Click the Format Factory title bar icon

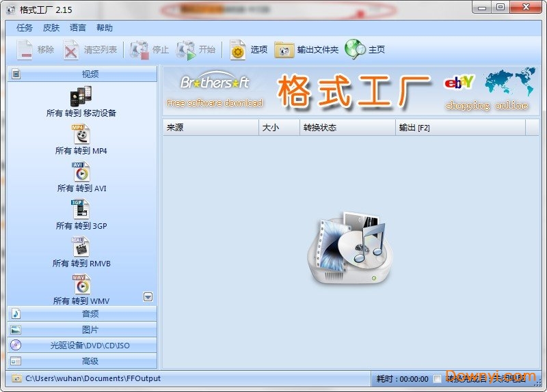pos(11,10)
